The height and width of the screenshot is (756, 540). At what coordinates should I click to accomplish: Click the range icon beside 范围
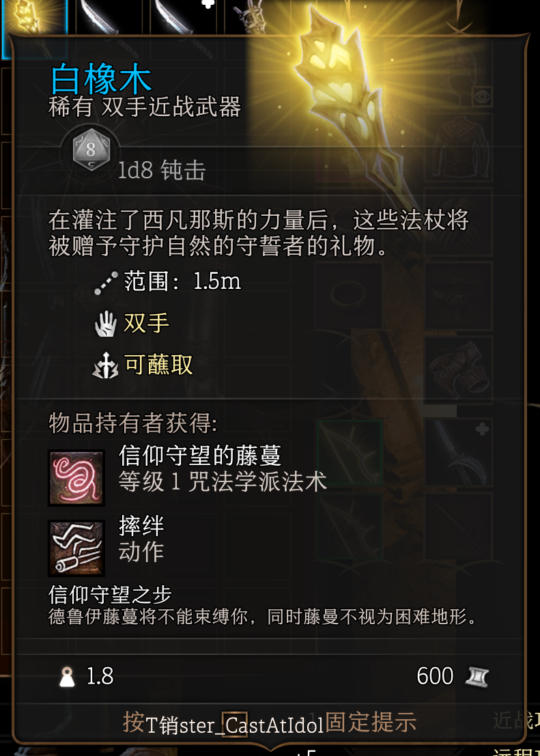106,283
